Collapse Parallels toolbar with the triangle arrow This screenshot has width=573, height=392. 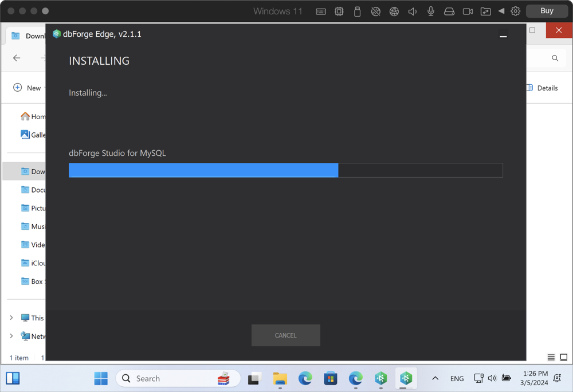point(501,11)
